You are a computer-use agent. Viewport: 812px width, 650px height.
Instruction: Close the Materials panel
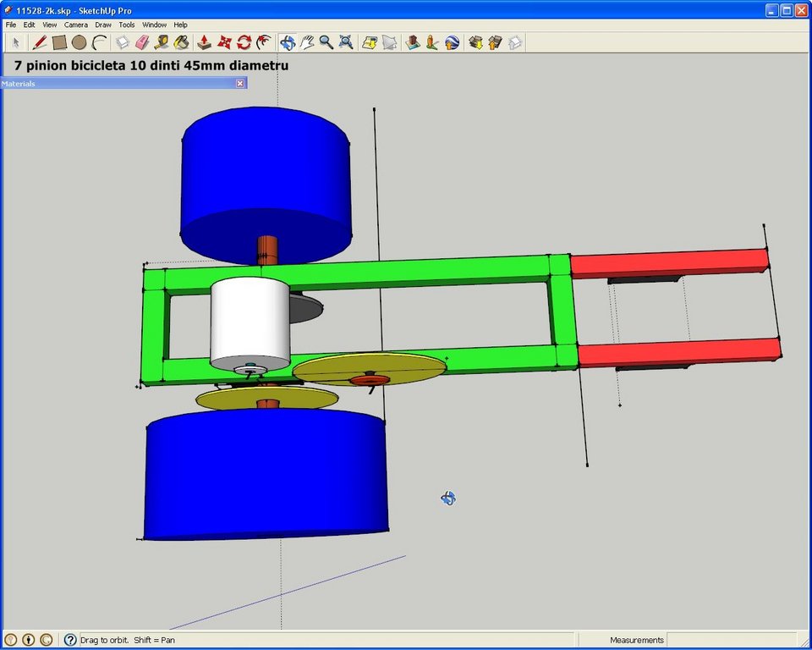[239, 83]
